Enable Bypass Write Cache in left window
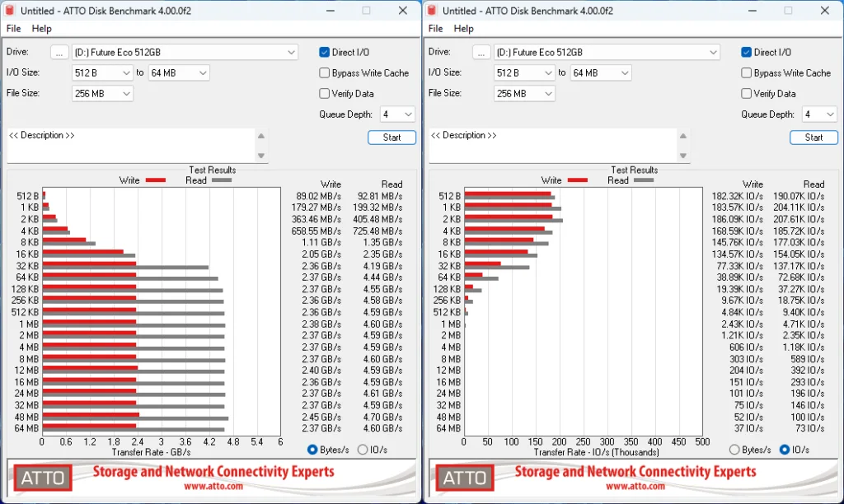Image resolution: width=844 pixels, height=504 pixels. click(324, 72)
